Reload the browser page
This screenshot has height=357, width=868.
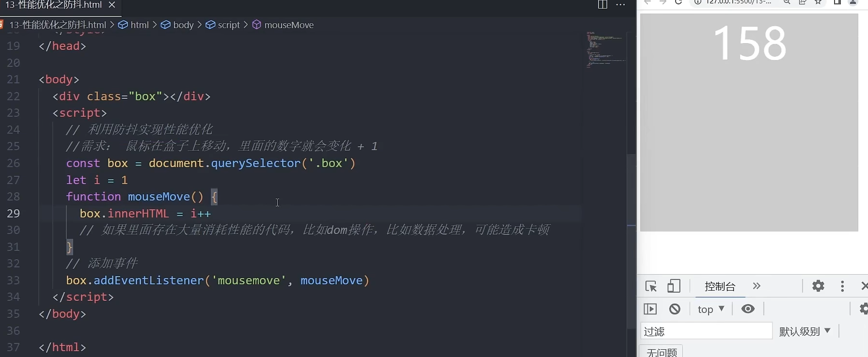[679, 2]
